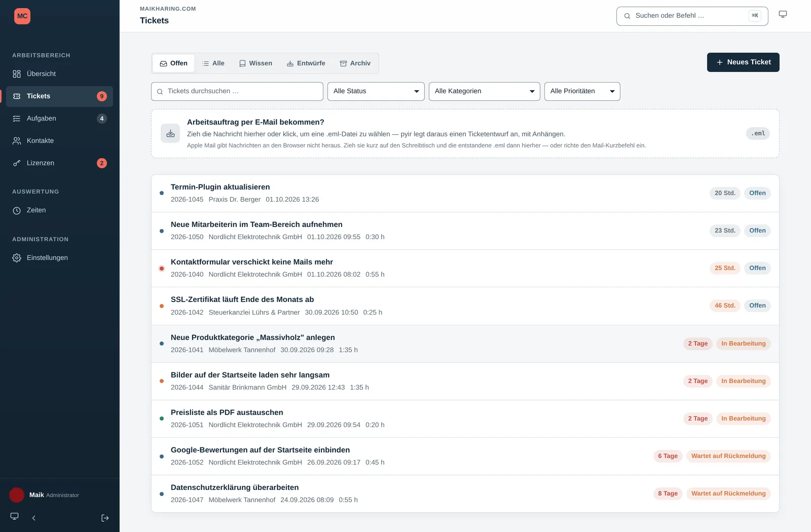The image size is (811, 532).
Task: Switch to the Entwürfe tab
Action: pos(306,63)
